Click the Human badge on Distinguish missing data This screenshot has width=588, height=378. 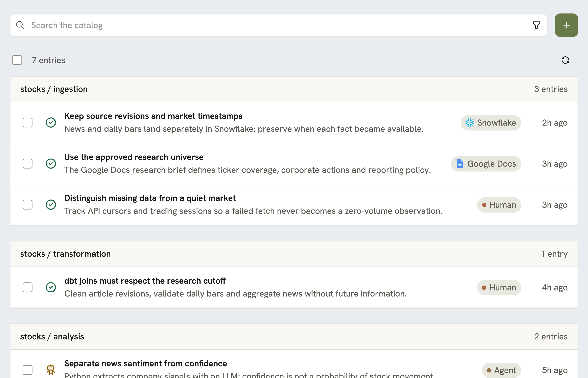click(x=499, y=205)
